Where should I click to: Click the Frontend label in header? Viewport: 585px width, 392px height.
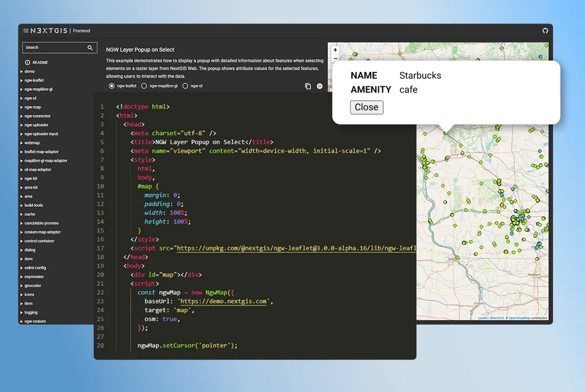point(81,31)
